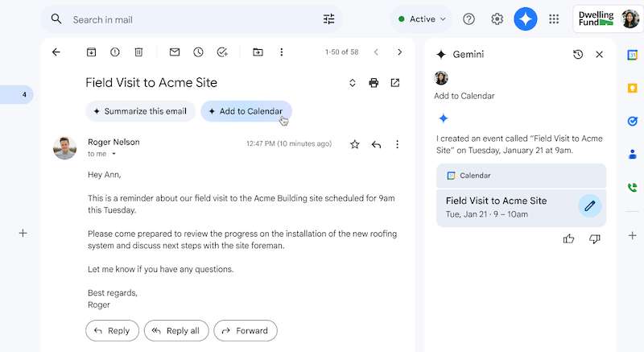Screen dimensions: 644x352
Task: Click the Calendar header in Gemini card
Action: [521, 176]
